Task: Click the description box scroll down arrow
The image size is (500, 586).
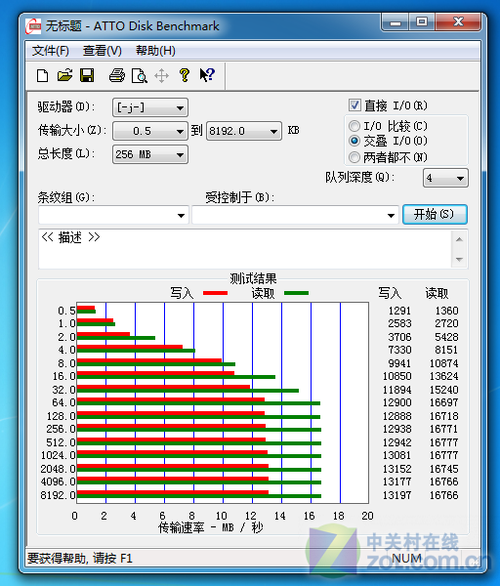Action: pyautogui.click(x=460, y=259)
